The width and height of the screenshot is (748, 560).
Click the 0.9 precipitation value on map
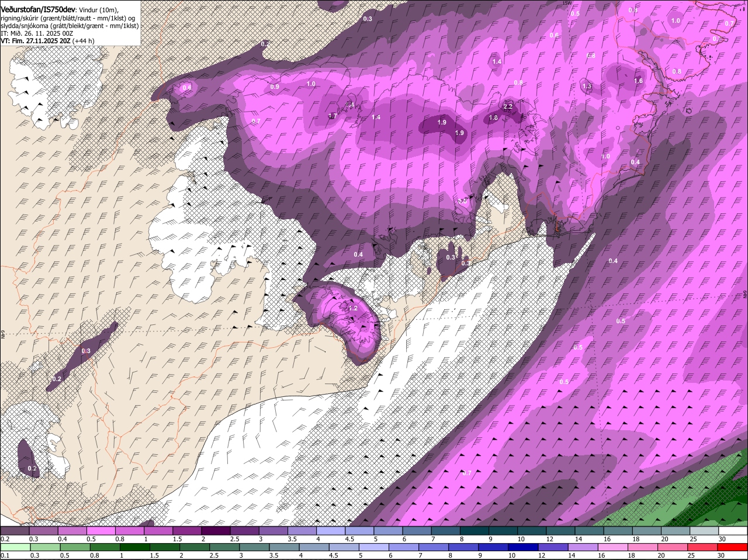pos(275,87)
